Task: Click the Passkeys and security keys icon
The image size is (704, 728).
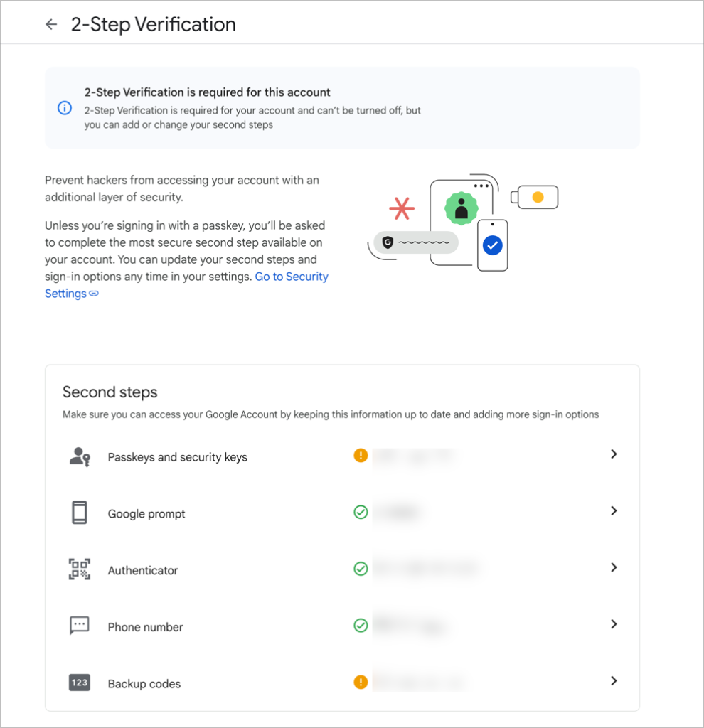Action: tap(79, 456)
